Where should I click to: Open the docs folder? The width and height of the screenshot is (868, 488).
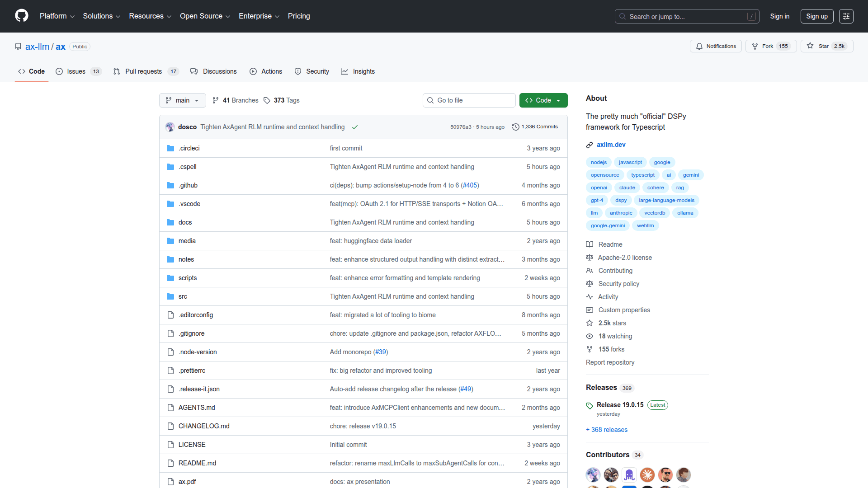pyautogui.click(x=185, y=222)
